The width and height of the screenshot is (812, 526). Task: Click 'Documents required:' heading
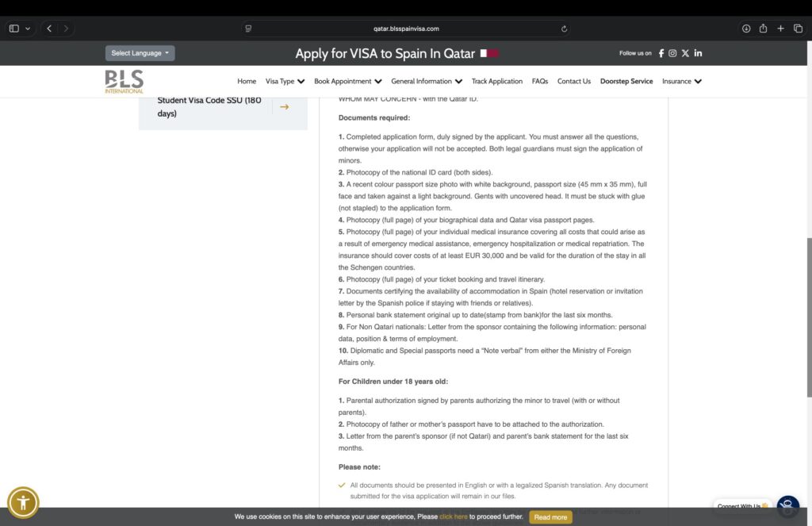tap(374, 117)
